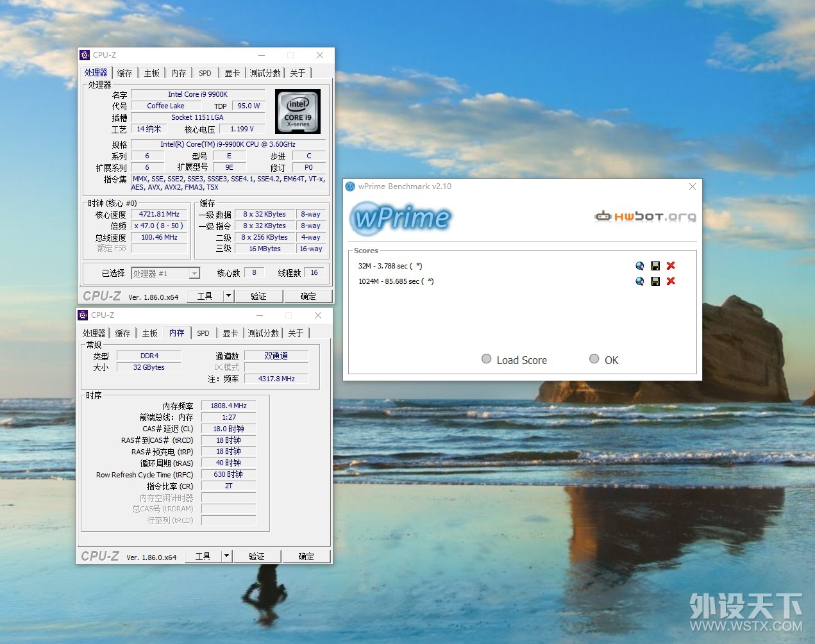Click the wPrime Benchmark title bar icon
Viewport: 815px width, 644px height.
350,186
